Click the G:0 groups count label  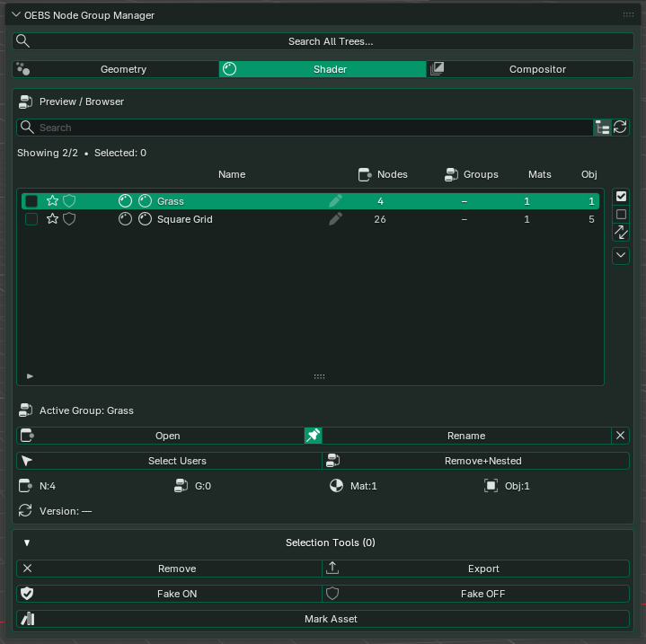(x=203, y=486)
